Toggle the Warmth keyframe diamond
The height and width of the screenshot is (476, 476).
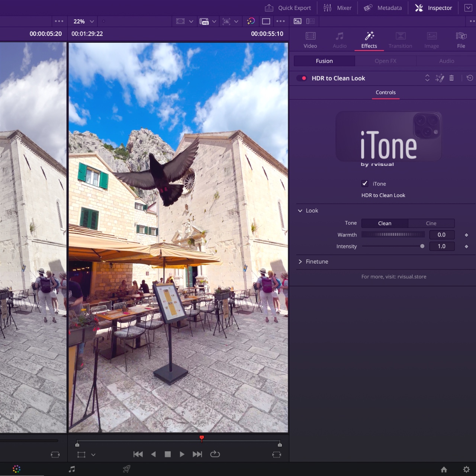pos(466,235)
